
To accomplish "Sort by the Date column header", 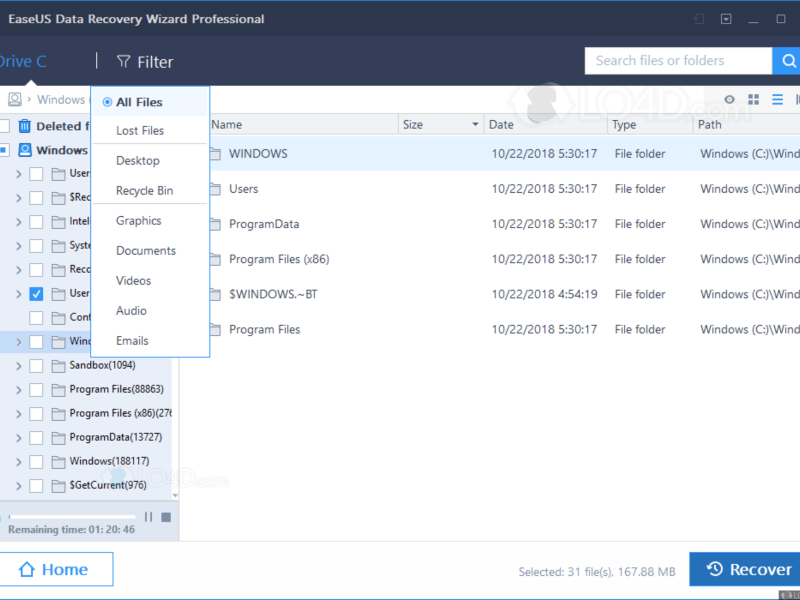I will click(x=545, y=124).
